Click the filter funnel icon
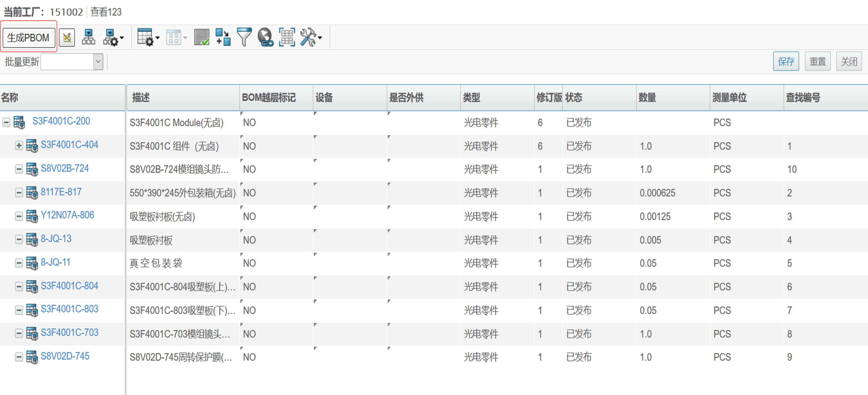868x395 pixels. point(244,37)
